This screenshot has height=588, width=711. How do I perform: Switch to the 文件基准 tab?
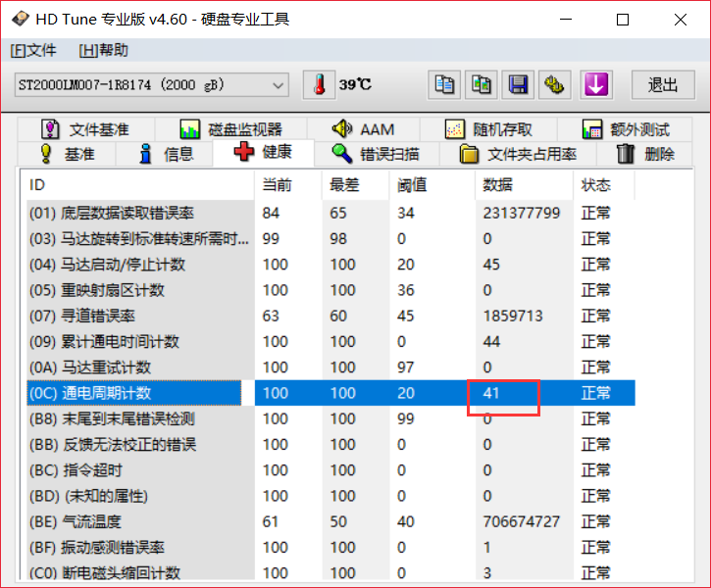coord(86,129)
